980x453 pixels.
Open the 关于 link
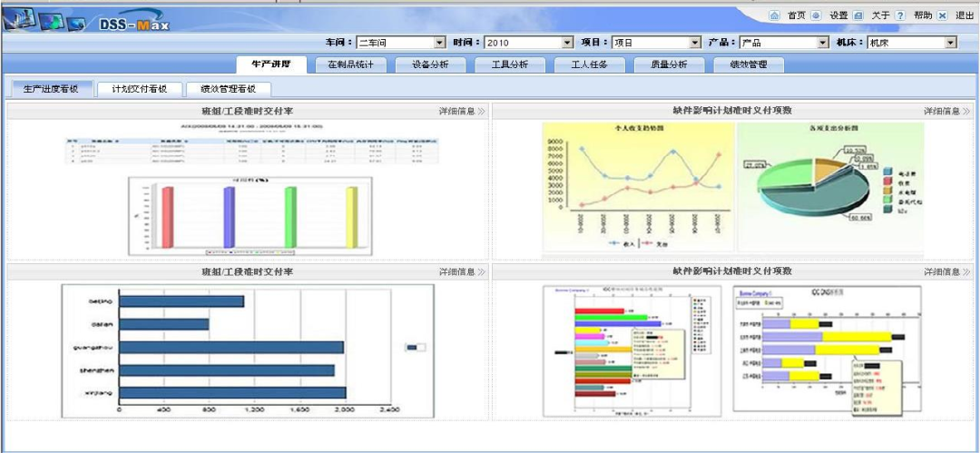click(x=880, y=15)
